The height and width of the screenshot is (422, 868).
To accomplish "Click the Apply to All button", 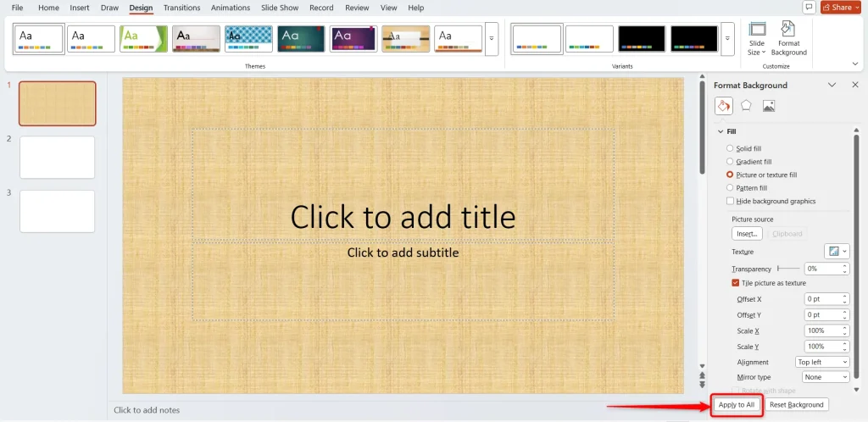I will (x=737, y=405).
